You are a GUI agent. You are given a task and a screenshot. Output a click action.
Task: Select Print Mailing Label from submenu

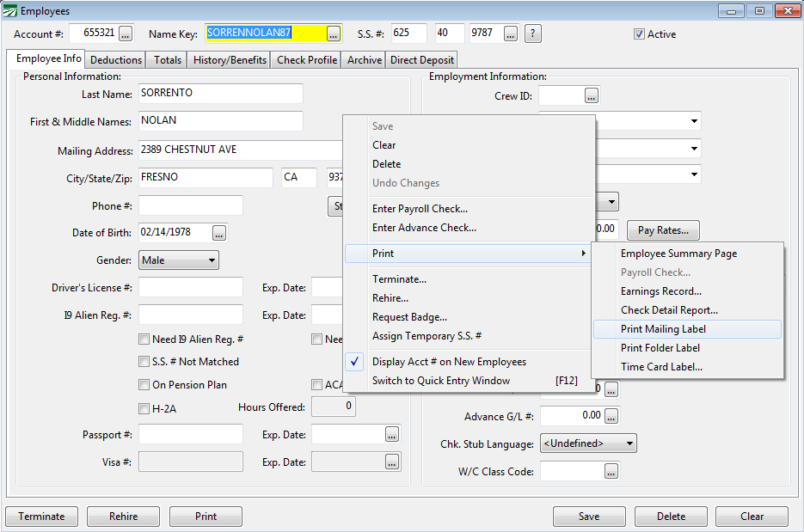tap(663, 329)
